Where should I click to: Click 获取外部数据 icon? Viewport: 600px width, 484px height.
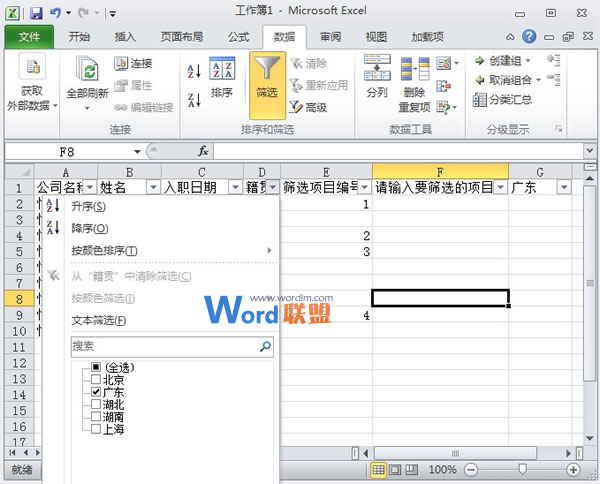coord(30,72)
